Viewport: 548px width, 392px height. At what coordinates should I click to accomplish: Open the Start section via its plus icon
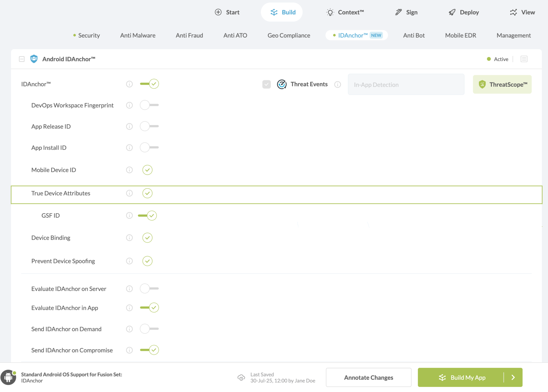(218, 12)
